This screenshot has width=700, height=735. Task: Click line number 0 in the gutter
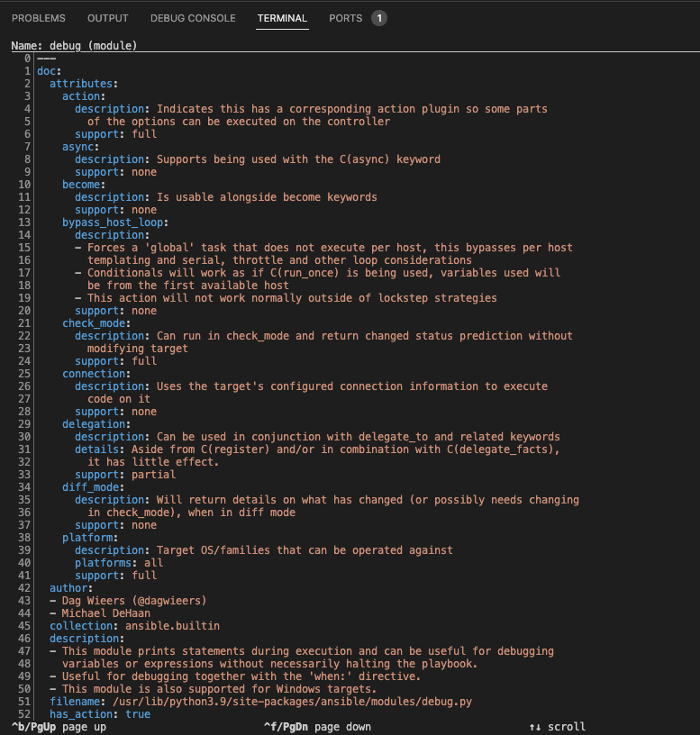[27, 59]
